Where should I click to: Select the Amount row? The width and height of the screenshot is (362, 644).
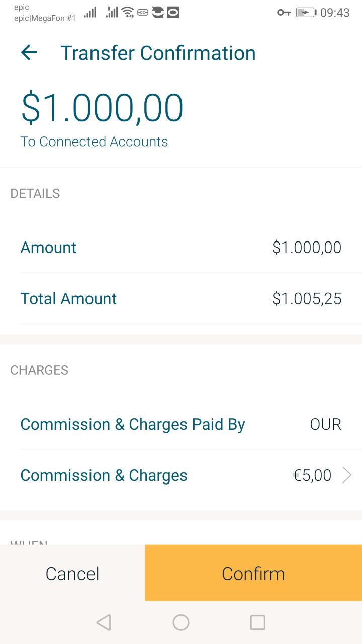click(181, 248)
